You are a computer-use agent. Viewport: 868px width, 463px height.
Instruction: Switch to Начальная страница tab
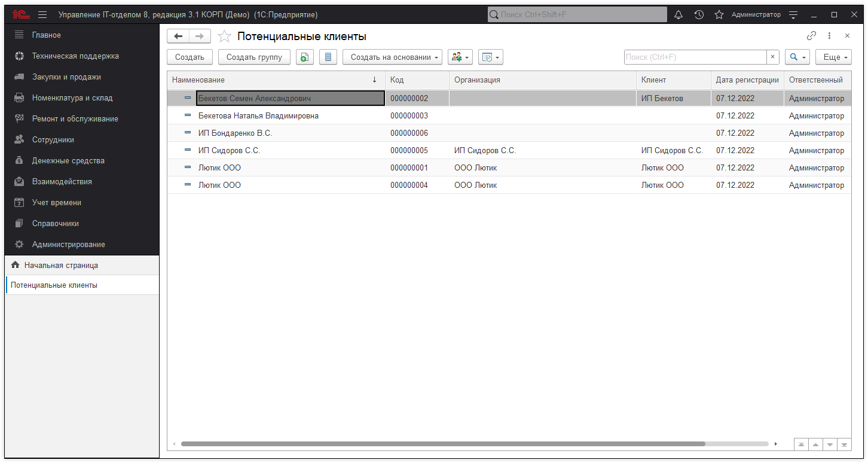coord(61,265)
